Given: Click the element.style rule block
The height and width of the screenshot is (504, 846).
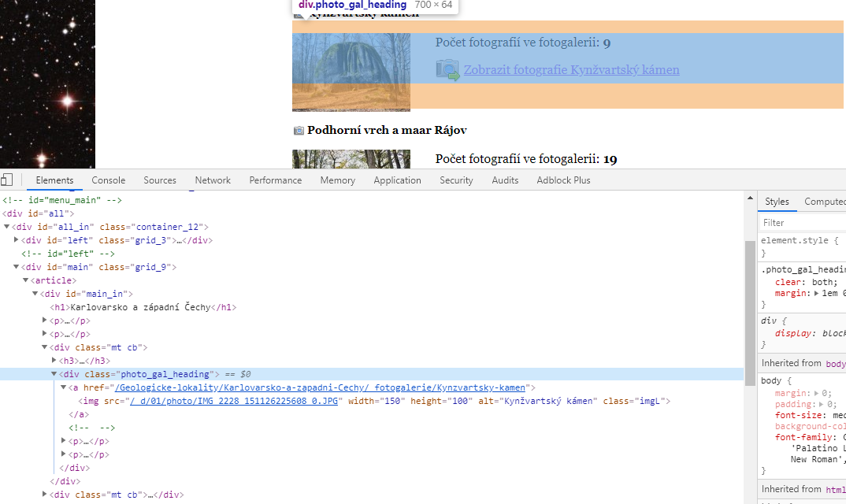Looking at the screenshot, I should [x=803, y=246].
